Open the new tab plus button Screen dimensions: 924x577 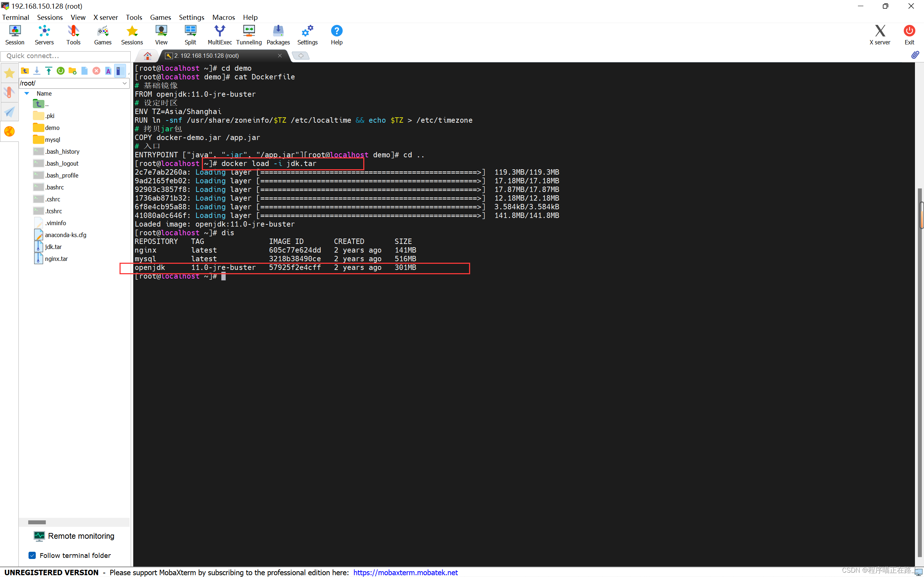(301, 56)
